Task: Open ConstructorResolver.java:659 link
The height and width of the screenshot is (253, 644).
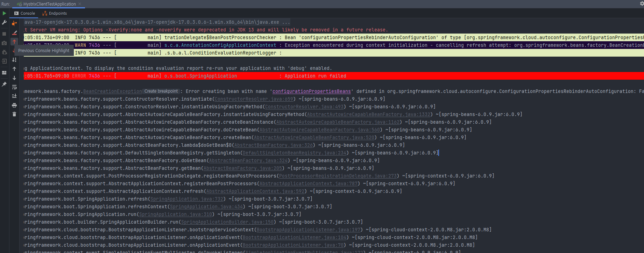Action: (x=254, y=99)
